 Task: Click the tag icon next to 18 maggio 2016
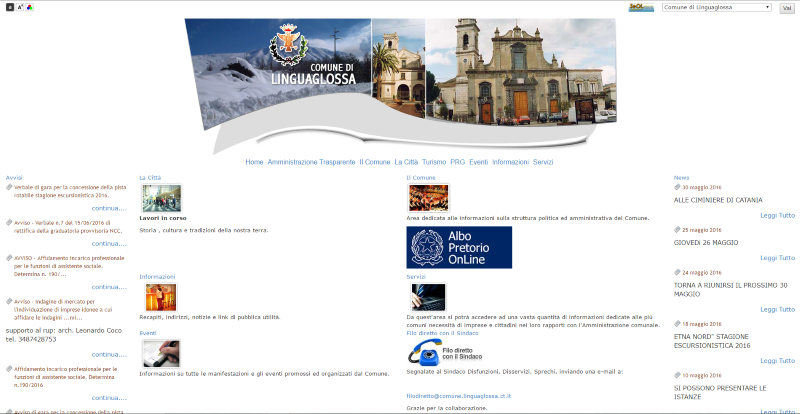click(x=677, y=324)
